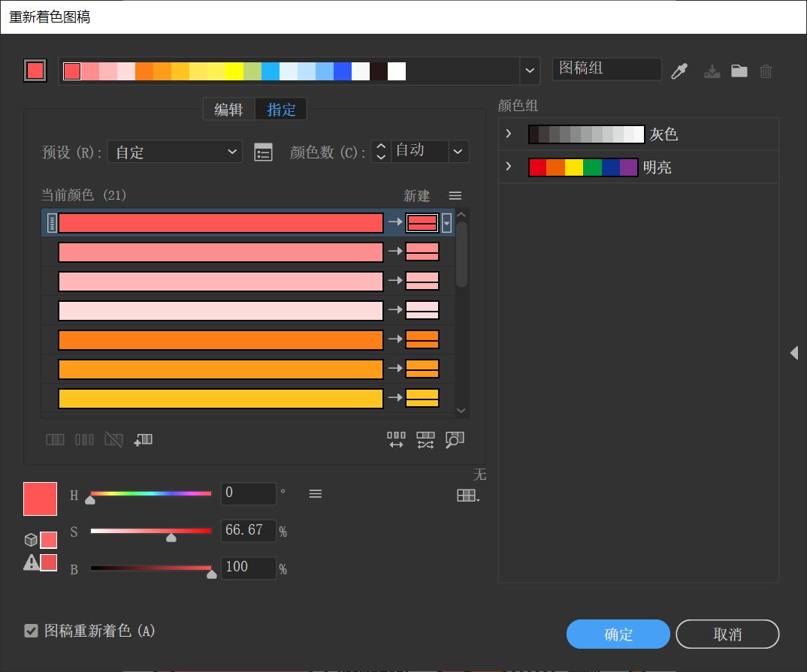This screenshot has width=807, height=672.
Task: Click the eyedropper to get colors from art
Action: click(679, 71)
